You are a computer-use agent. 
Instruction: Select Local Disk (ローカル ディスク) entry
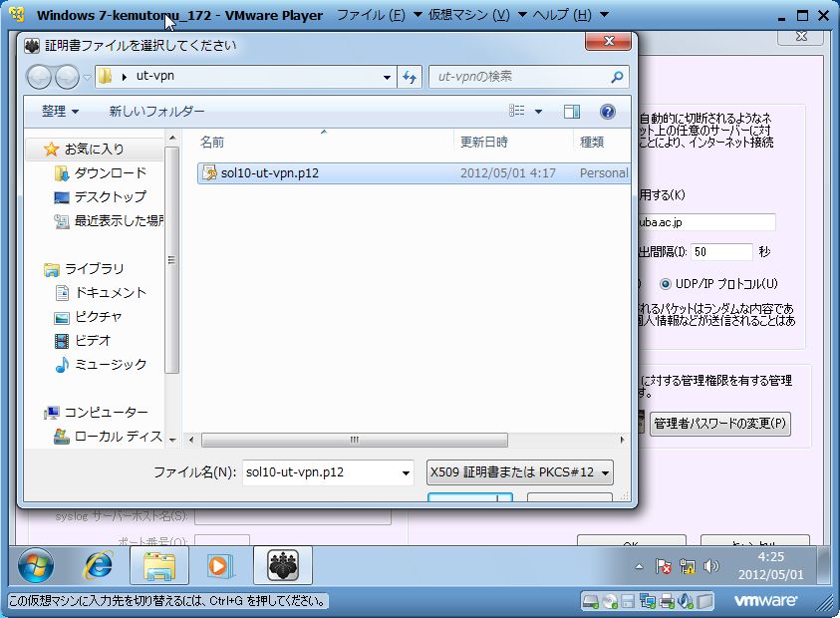(x=109, y=437)
